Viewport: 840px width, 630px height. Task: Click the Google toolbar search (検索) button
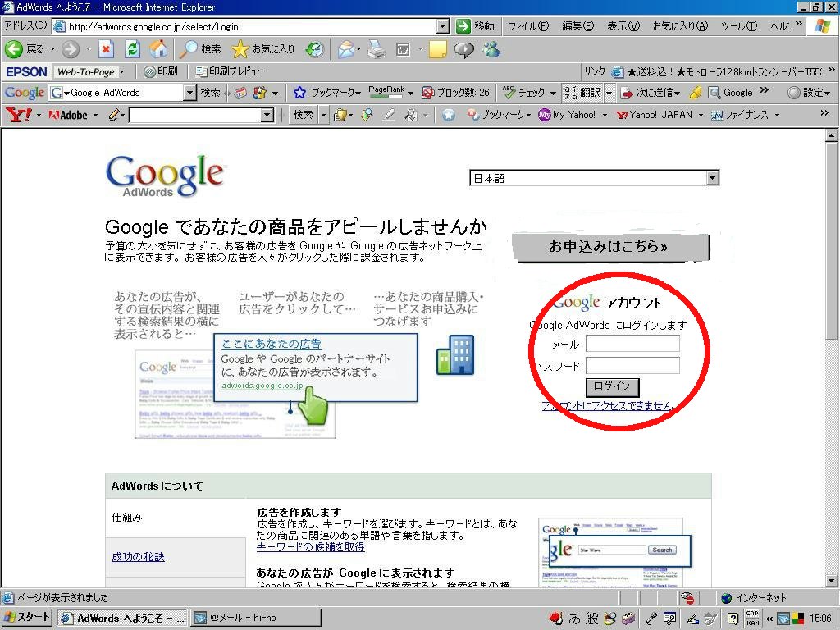tap(210, 93)
